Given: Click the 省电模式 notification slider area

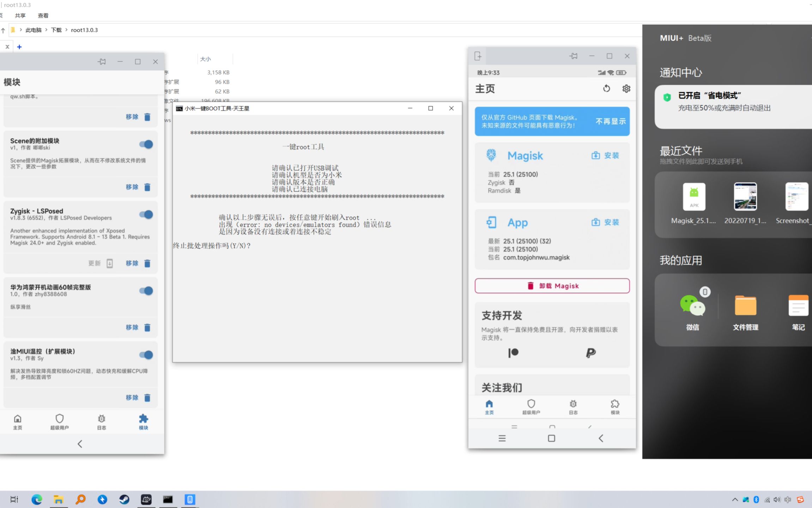Looking at the screenshot, I should pyautogui.click(x=734, y=101).
